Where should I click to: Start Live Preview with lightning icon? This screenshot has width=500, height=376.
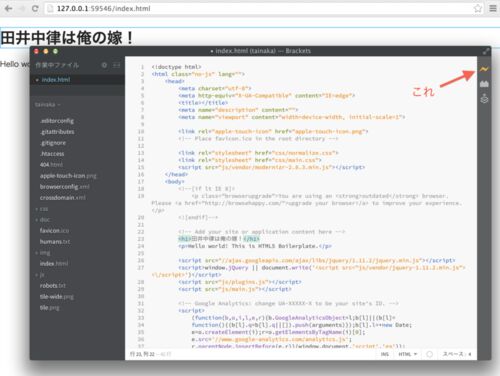(x=484, y=69)
